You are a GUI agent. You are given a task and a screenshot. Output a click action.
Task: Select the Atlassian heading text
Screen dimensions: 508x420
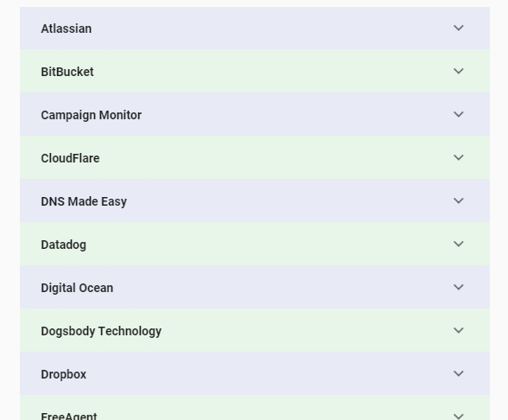coord(66,29)
